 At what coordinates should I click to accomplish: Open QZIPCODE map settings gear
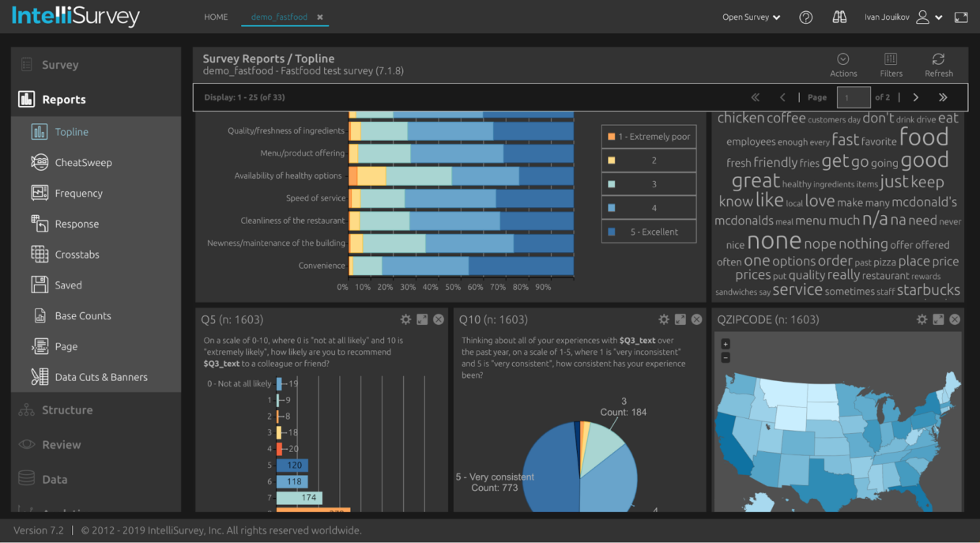922,319
